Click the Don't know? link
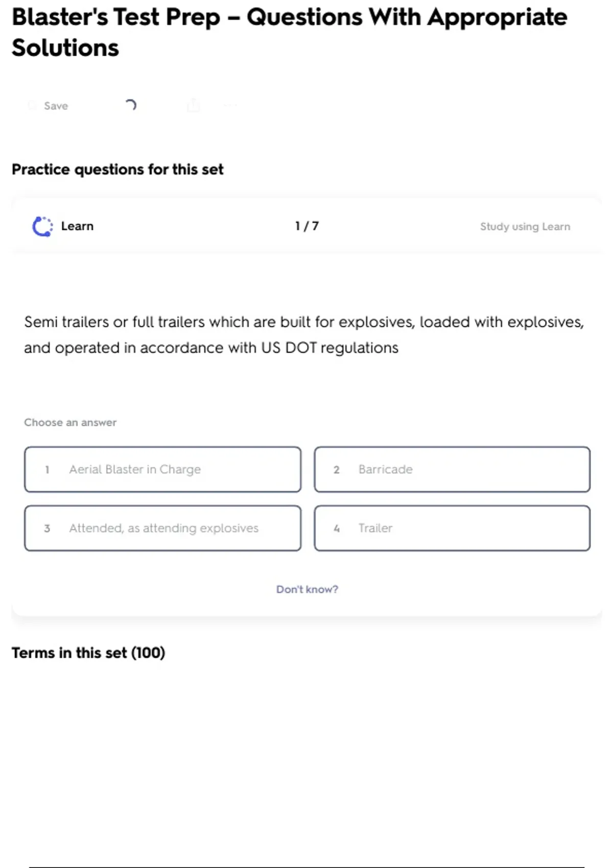613x868 pixels. tap(307, 589)
